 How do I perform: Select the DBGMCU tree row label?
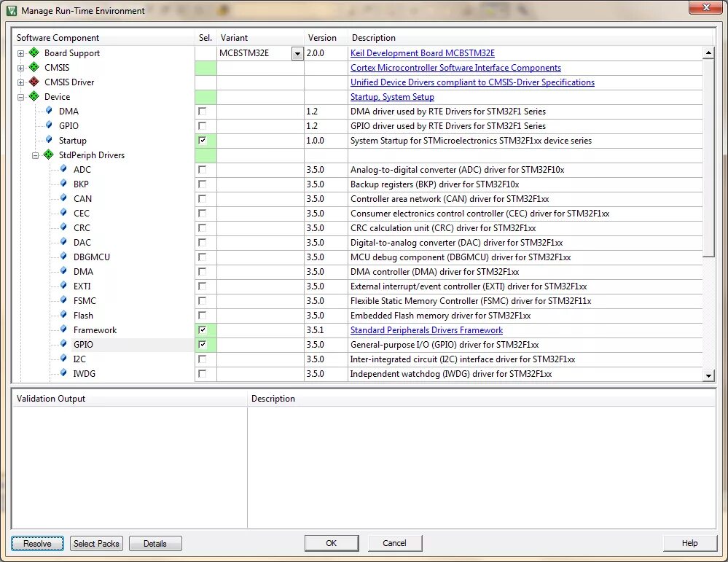(92, 257)
